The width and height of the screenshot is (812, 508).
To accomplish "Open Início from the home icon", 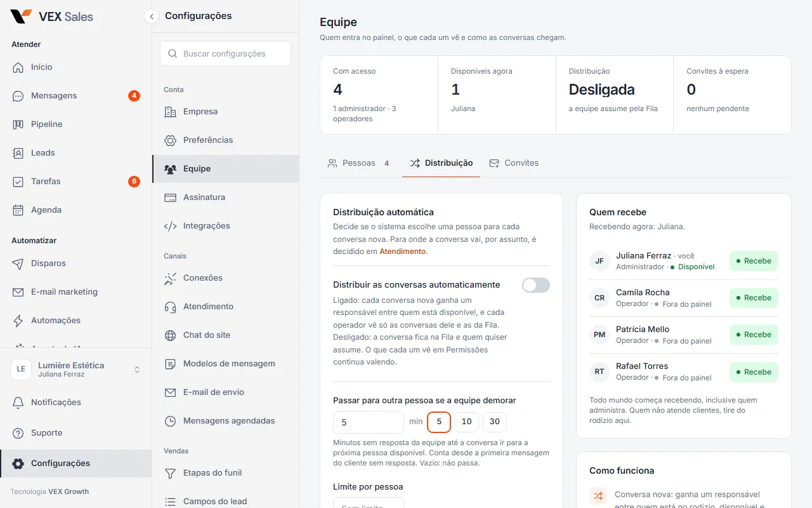I will tap(18, 67).
